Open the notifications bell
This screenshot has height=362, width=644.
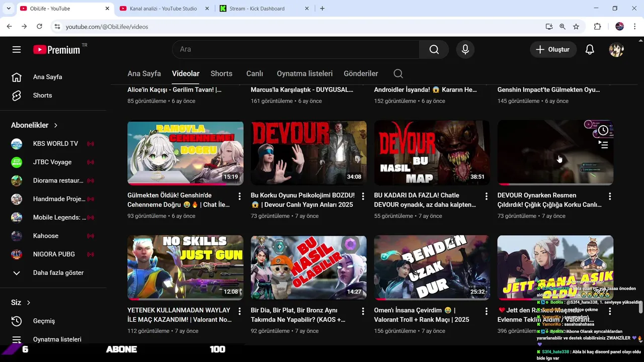[590, 49]
